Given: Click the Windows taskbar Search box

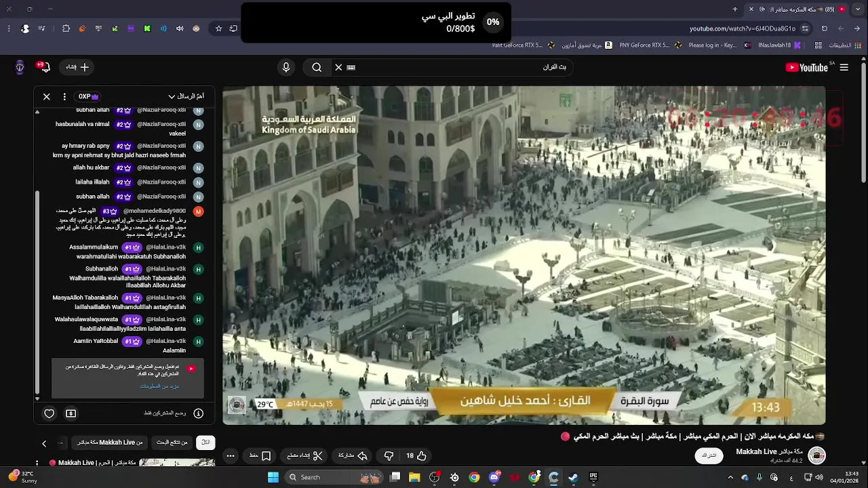Looking at the screenshot, I should (x=334, y=477).
